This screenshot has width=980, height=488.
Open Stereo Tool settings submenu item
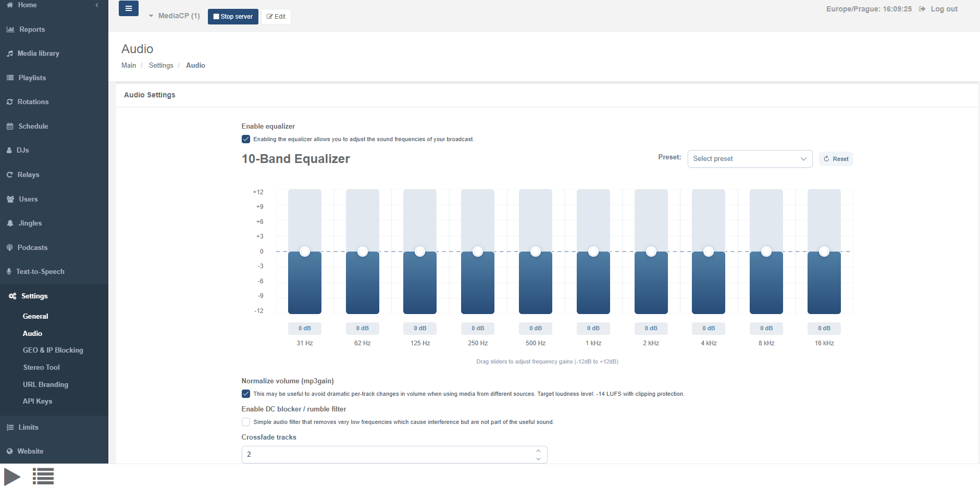click(41, 368)
